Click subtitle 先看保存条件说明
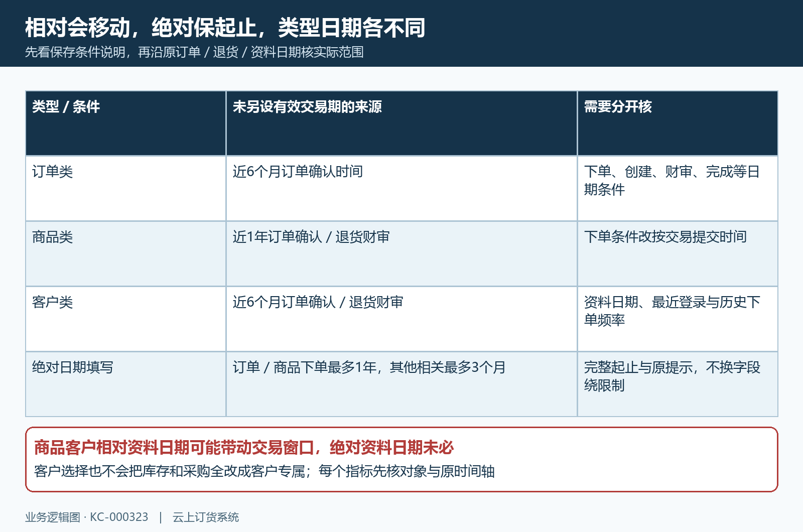This screenshot has width=803, height=532. [75, 52]
